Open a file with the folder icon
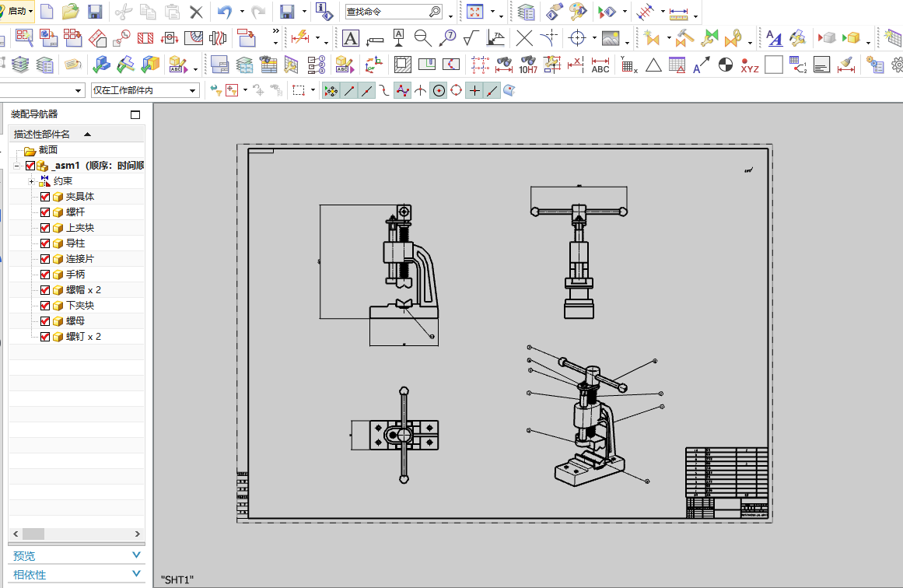Viewport: 903px width, 588px height. [x=70, y=11]
